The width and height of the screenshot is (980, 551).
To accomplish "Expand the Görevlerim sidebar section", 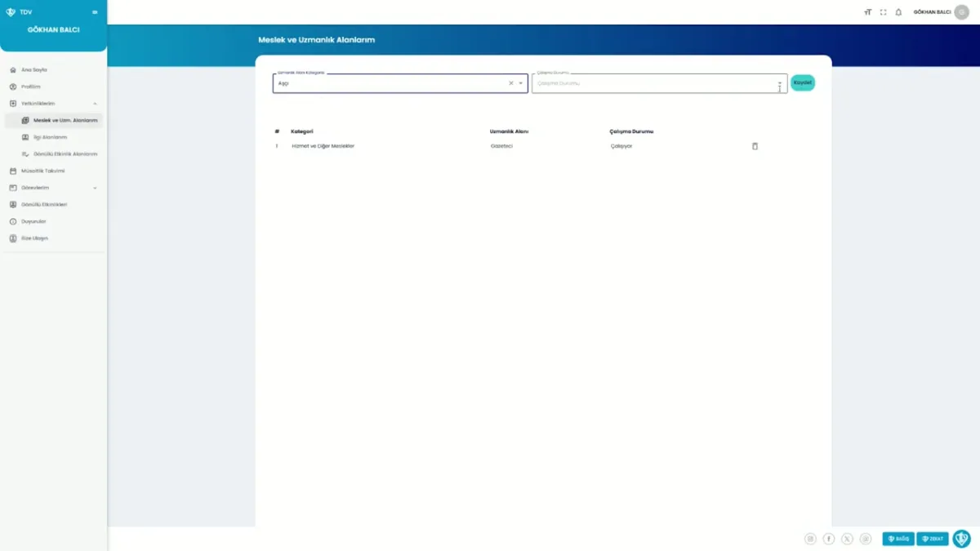I will pyautogui.click(x=95, y=188).
